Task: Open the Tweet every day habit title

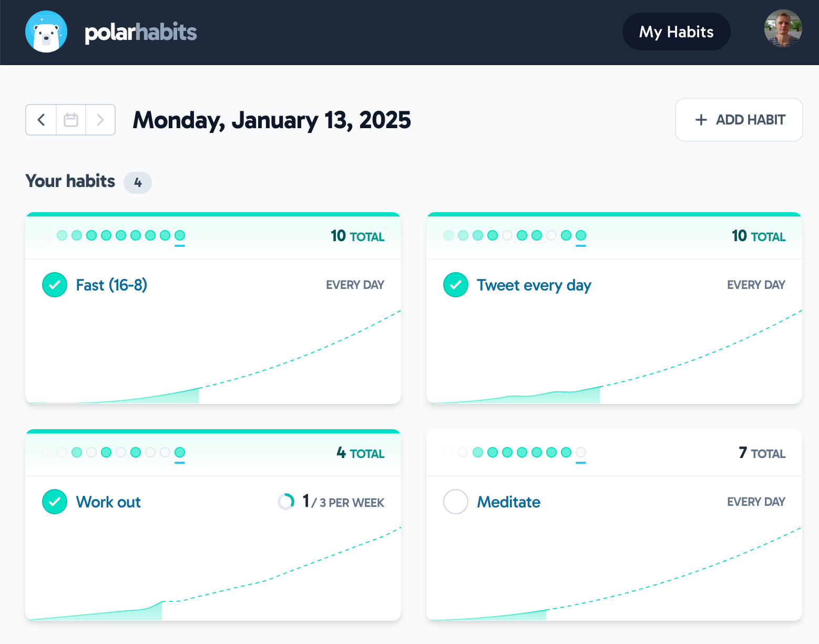Action: [534, 285]
